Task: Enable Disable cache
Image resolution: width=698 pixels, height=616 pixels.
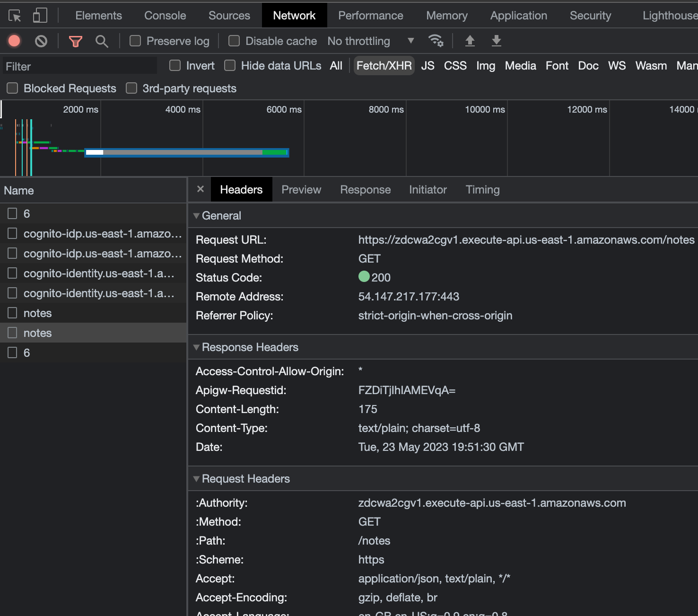Action: 234,41
